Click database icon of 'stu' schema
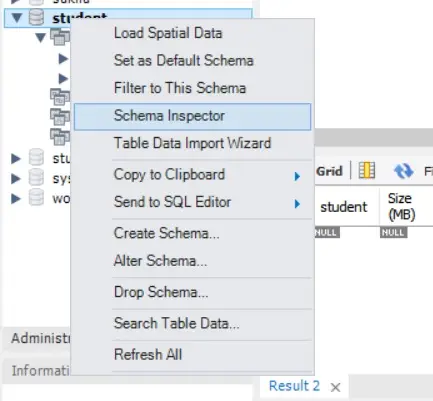Screen dimensions: 433x401 (x=36, y=157)
